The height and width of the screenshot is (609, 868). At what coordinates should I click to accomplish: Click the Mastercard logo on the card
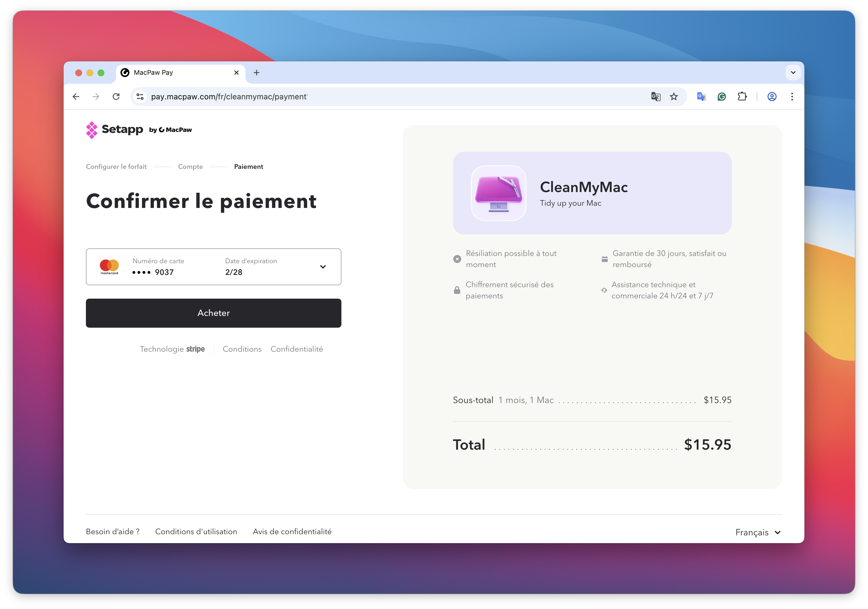pos(109,267)
